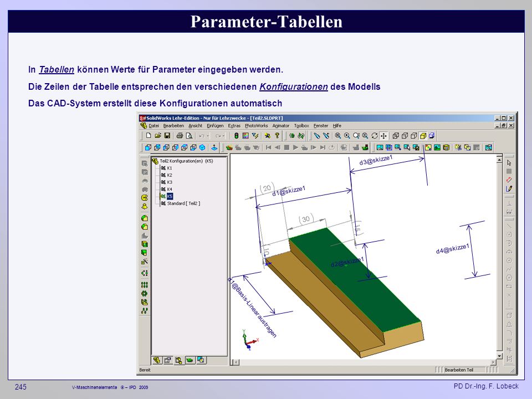Switch to Wireframe display icon

396,136
